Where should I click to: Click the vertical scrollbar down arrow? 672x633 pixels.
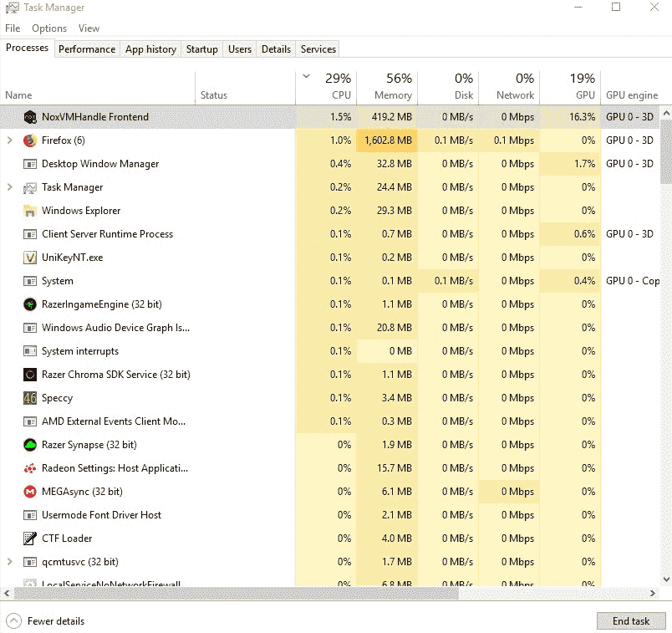click(666, 579)
